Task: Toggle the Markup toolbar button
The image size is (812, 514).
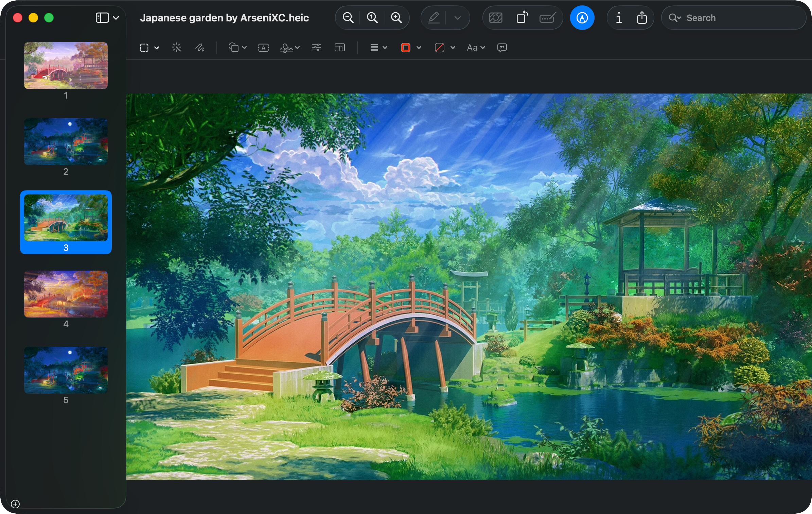Action: [582, 18]
